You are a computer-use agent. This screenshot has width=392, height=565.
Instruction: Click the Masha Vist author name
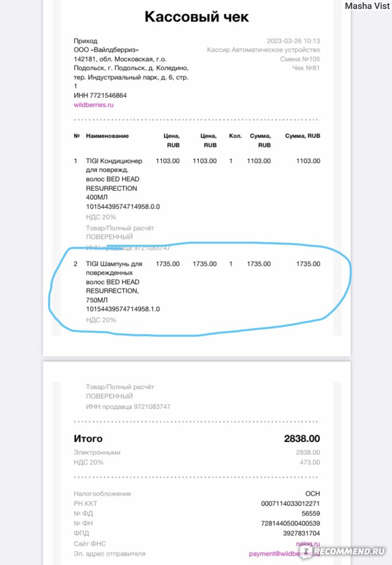pyautogui.click(x=367, y=6)
